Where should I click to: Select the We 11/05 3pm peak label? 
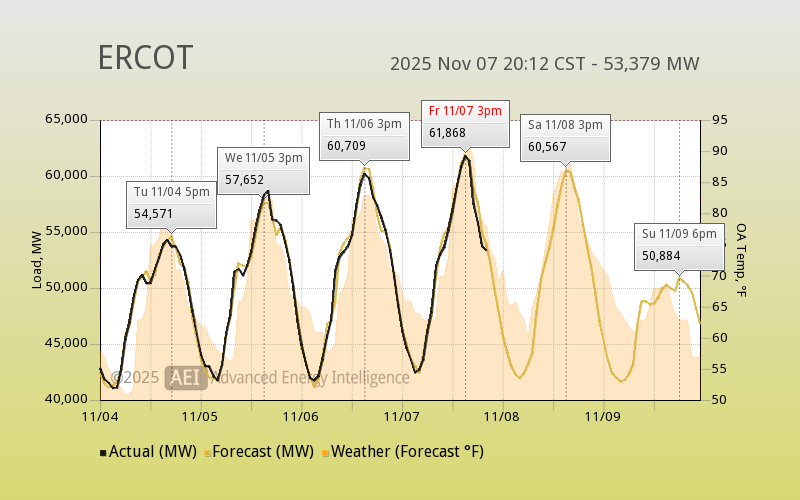[263, 157]
